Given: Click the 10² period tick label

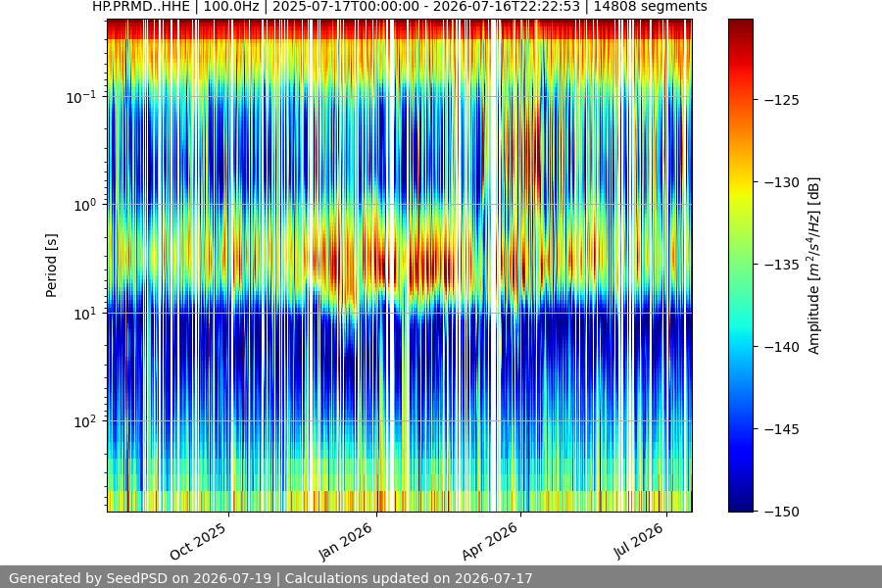Looking at the screenshot, I should point(85,422).
